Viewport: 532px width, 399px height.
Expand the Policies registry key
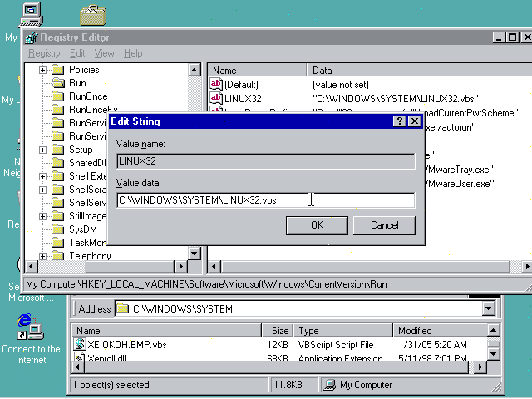[x=42, y=70]
